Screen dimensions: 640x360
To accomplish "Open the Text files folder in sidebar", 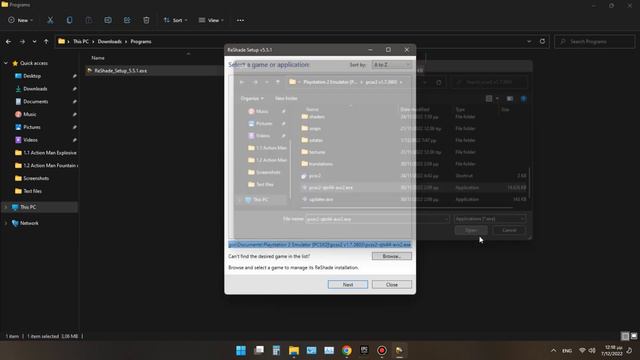I will pyautogui.click(x=32, y=191).
